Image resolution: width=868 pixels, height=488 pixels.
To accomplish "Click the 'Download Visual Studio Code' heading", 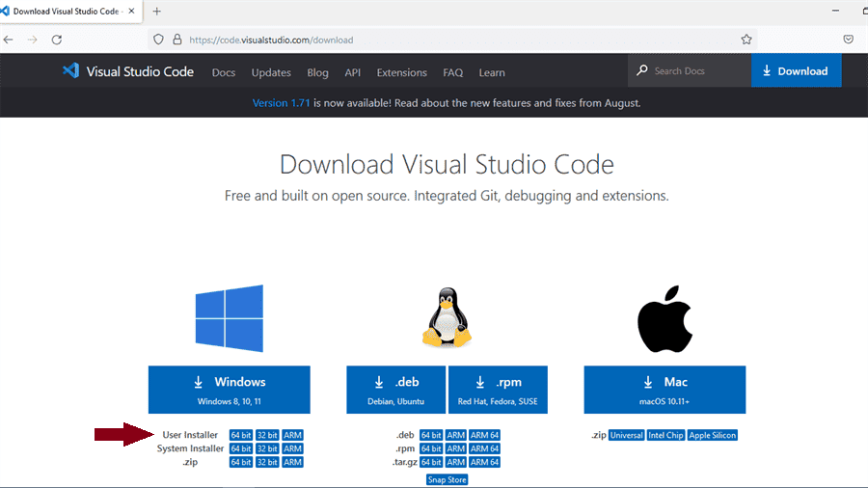I will 447,164.
